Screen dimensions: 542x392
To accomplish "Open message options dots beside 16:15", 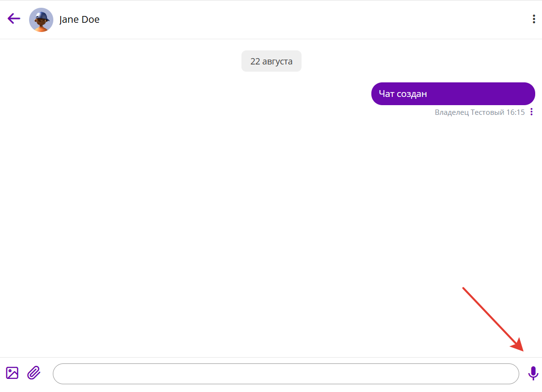I will [532, 112].
